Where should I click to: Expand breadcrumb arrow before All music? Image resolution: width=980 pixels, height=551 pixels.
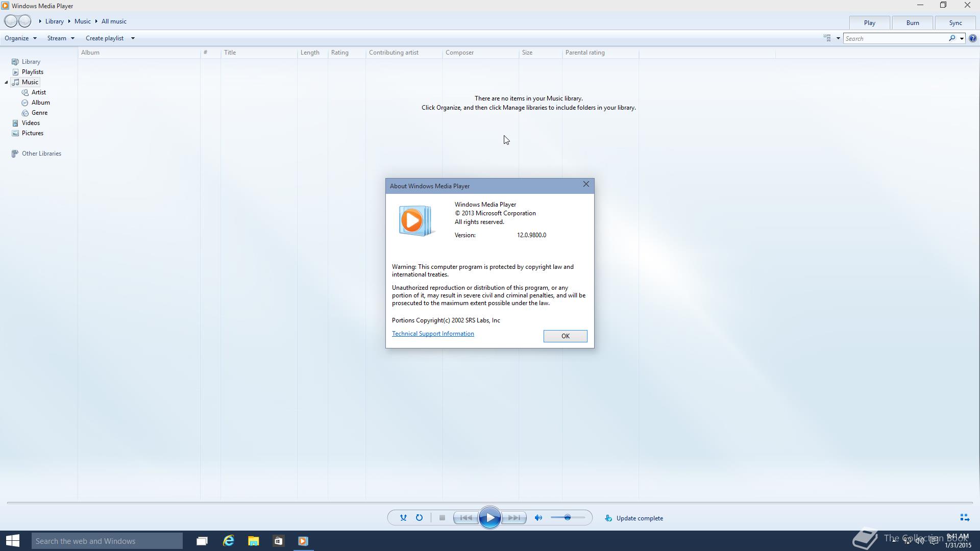(x=96, y=21)
